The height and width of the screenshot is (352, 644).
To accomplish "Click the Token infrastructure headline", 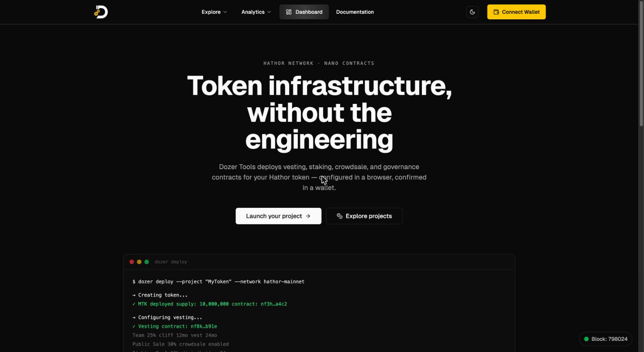I will pos(319,112).
